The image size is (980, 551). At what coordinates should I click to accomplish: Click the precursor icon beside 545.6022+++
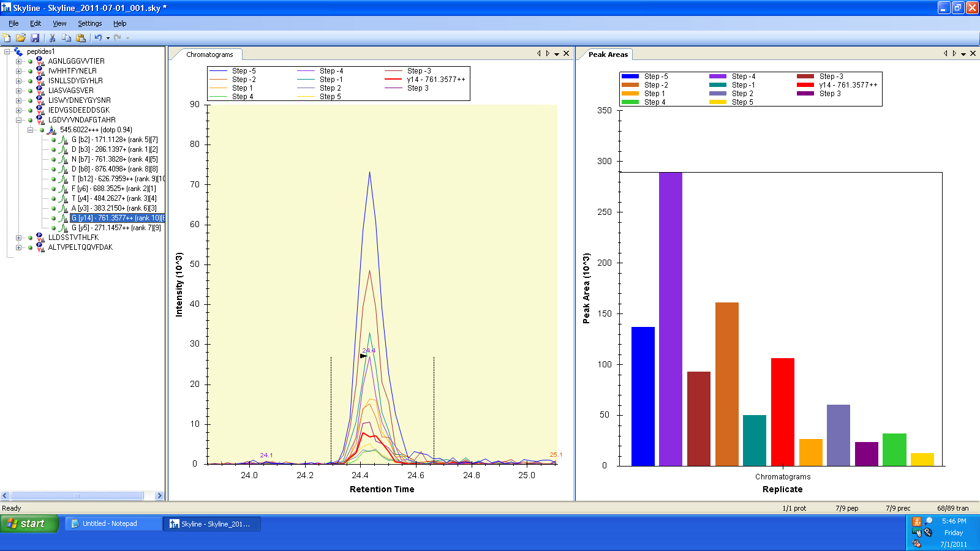[52, 130]
